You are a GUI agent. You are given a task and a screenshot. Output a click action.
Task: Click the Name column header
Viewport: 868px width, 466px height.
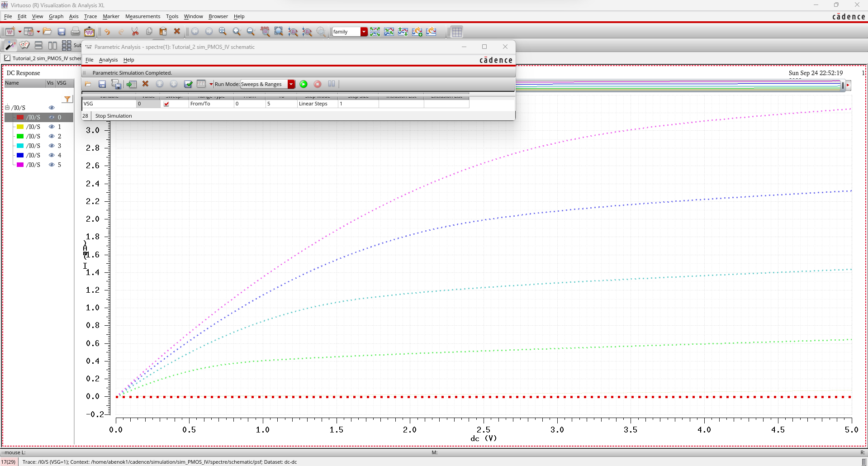coord(25,83)
